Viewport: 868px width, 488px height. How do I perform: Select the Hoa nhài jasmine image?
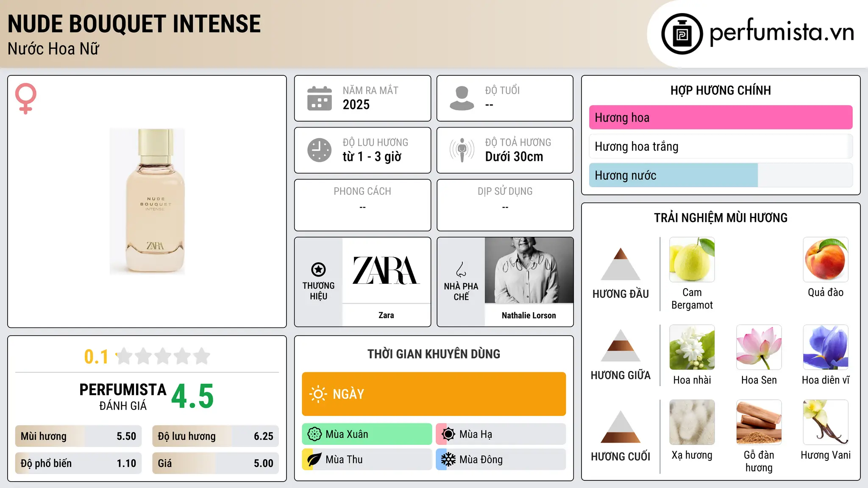[x=692, y=347]
